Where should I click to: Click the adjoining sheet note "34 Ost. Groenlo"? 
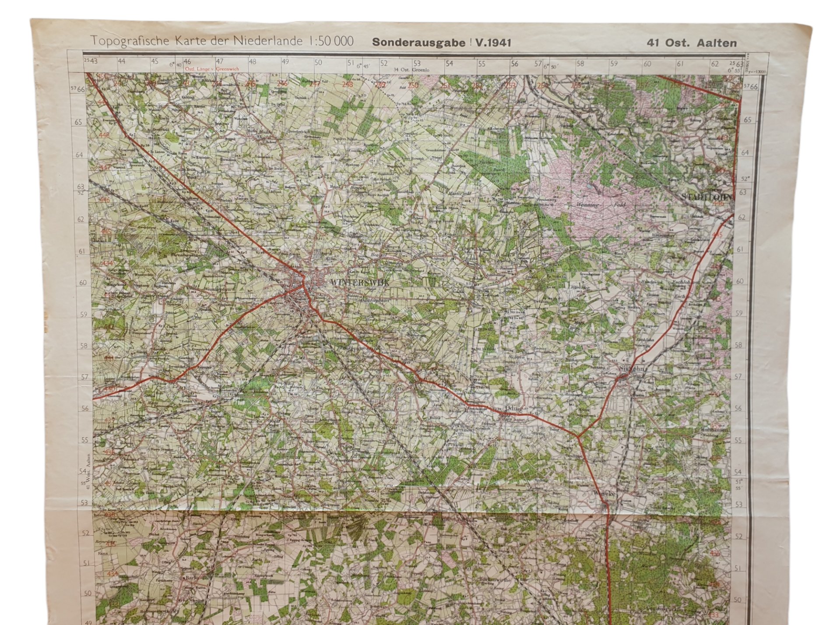[x=411, y=70]
